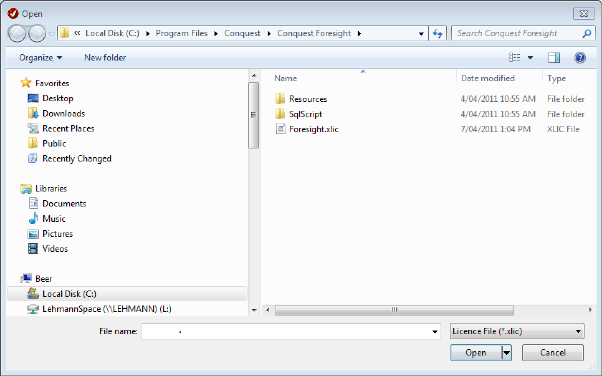The width and height of the screenshot is (602, 376).
Task: Select LehmannSpace network drive (L:)
Action: (x=106, y=309)
